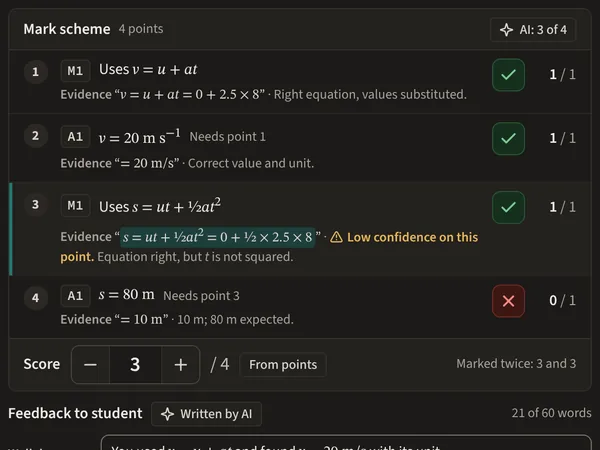Click point 4 score '0 / 1'
600x450 pixels.
click(x=562, y=301)
